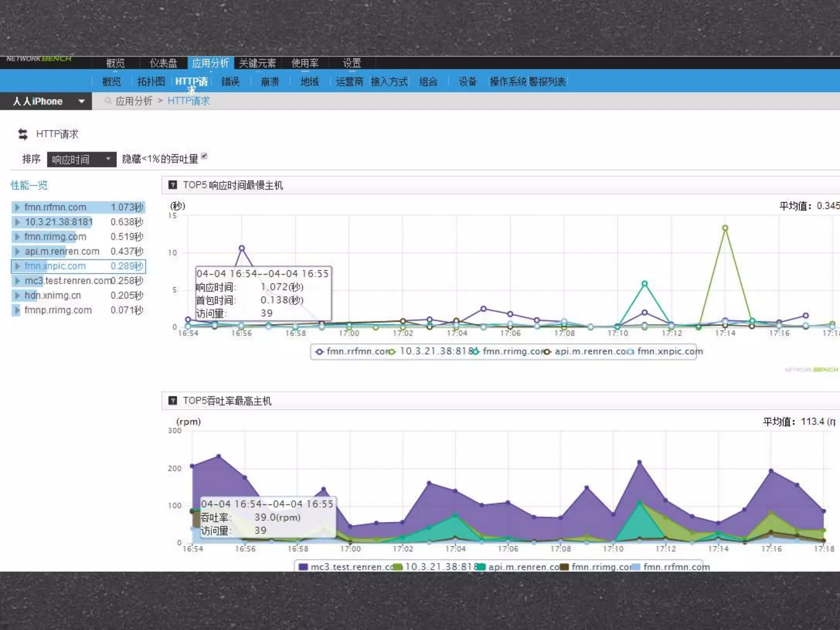840x630 pixels.
Task: Toggle fmn.rrfmn.com series in response-time legend
Action: (x=353, y=352)
